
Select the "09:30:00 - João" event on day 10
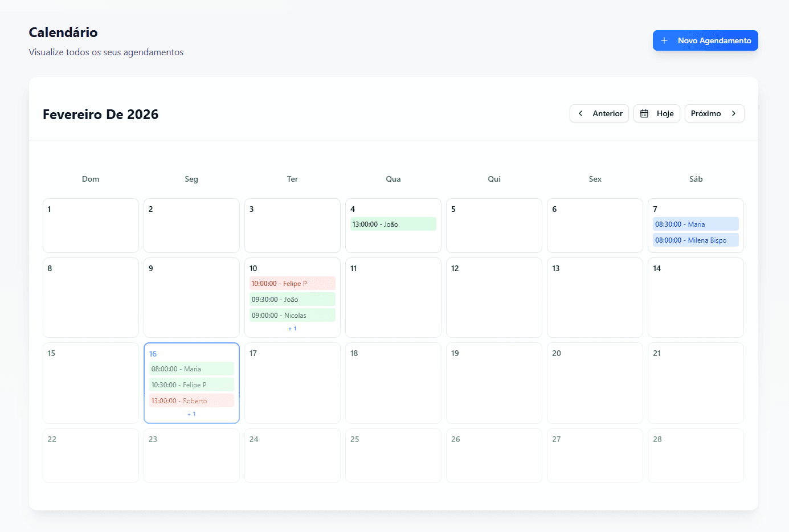point(292,299)
